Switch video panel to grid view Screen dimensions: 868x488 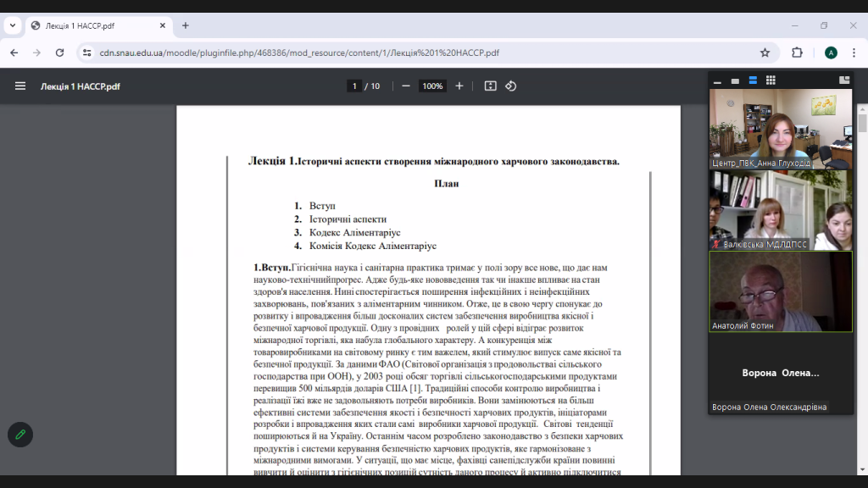(x=771, y=80)
